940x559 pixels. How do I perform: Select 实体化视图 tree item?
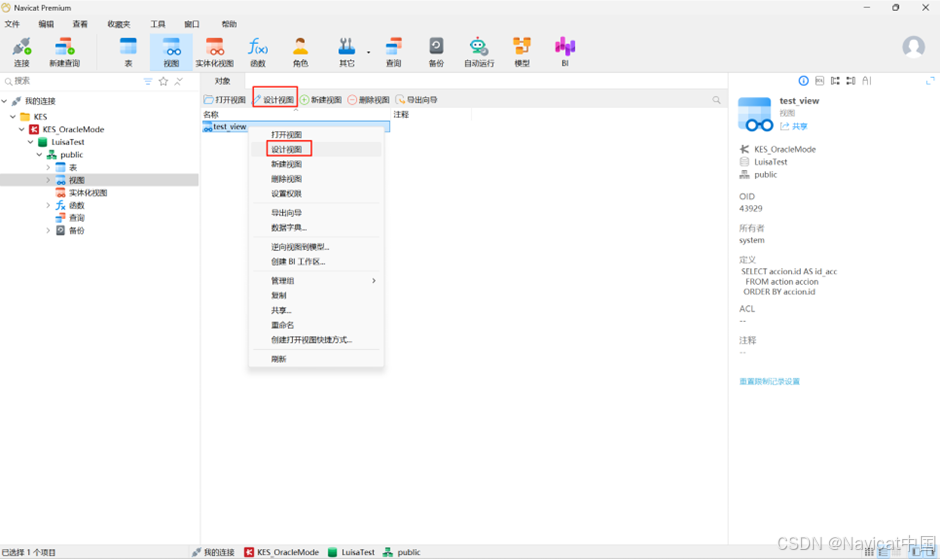coord(88,193)
